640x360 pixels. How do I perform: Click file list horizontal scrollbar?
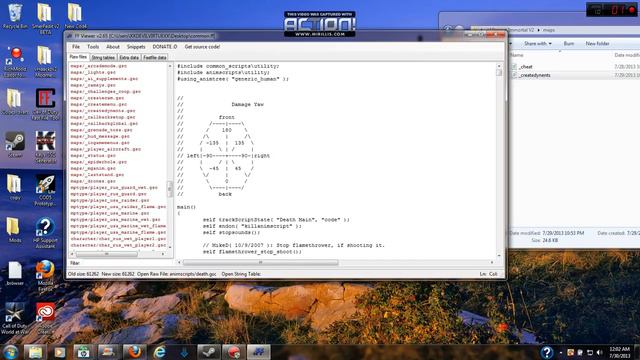tap(107, 254)
